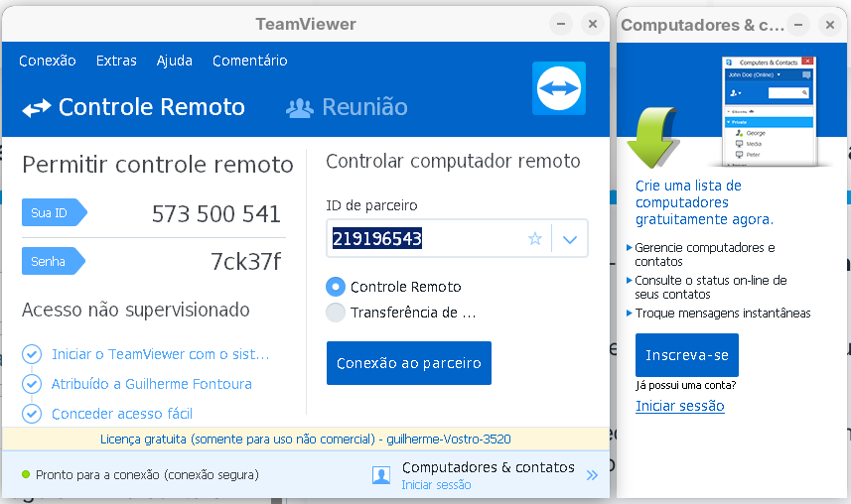Select the Controle Remoto radio button
Screen dimensions: 851x504
[x=336, y=287]
